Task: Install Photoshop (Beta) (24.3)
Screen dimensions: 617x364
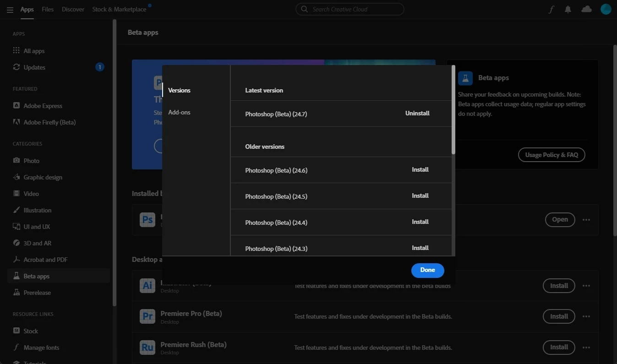Action: (420, 248)
